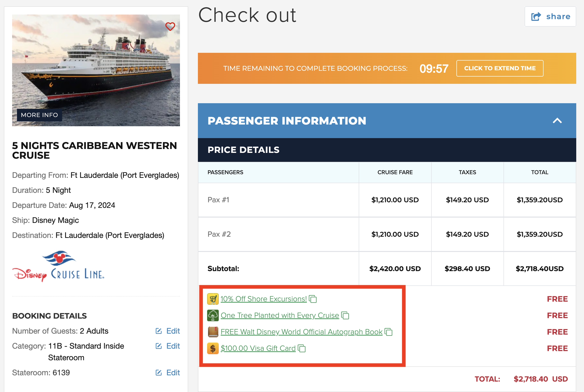This screenshot has width=584, height=392.
Task: Collapse the Passenger Information section chevron
Action: coord(557,121)
